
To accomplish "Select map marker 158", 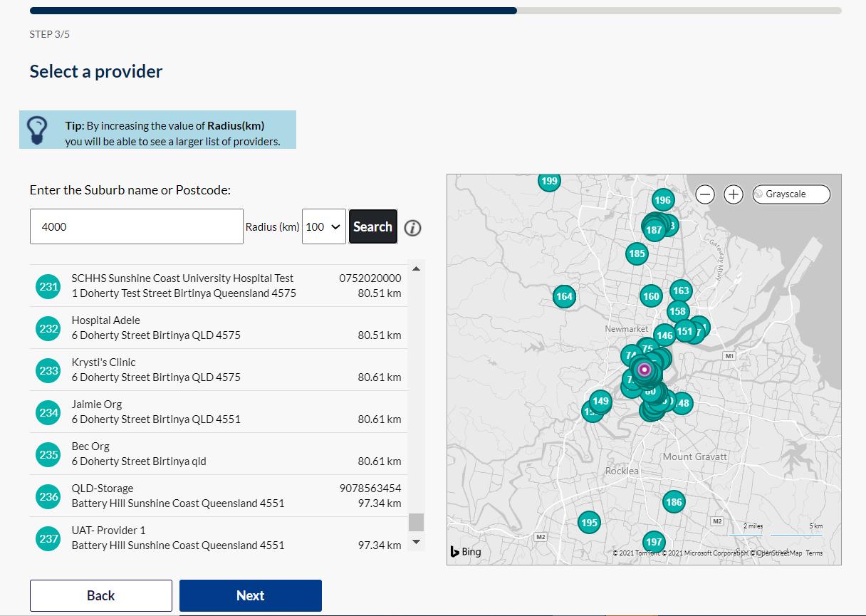I will 677,311.
